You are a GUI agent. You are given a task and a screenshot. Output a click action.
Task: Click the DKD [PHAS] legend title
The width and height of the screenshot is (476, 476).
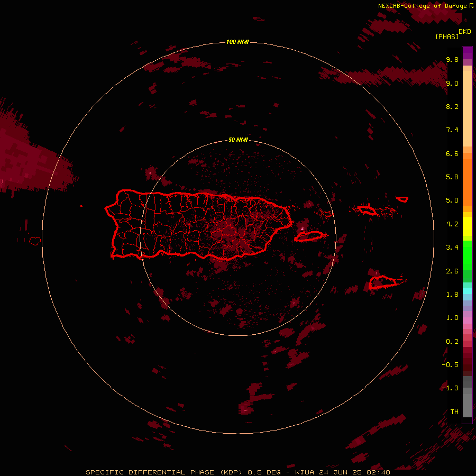coord(453,34)
